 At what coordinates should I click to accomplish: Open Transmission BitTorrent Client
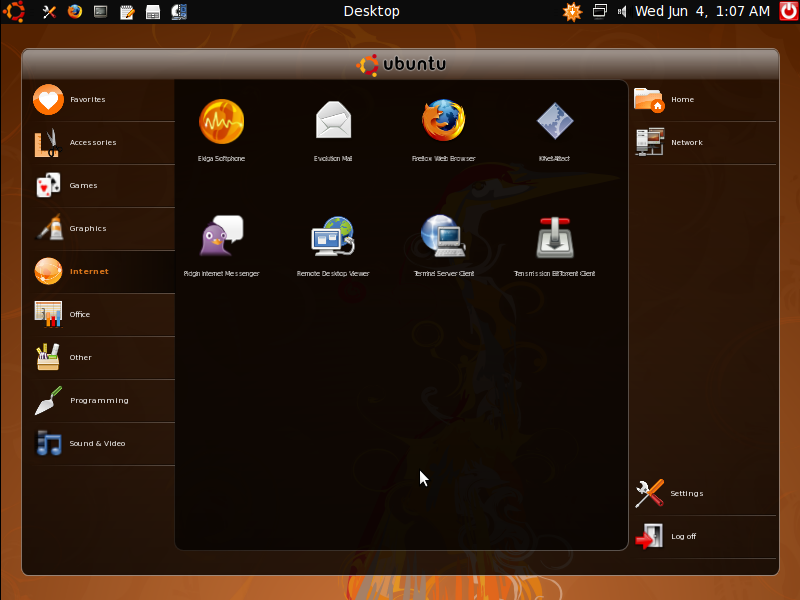click(x=555, y=245)
